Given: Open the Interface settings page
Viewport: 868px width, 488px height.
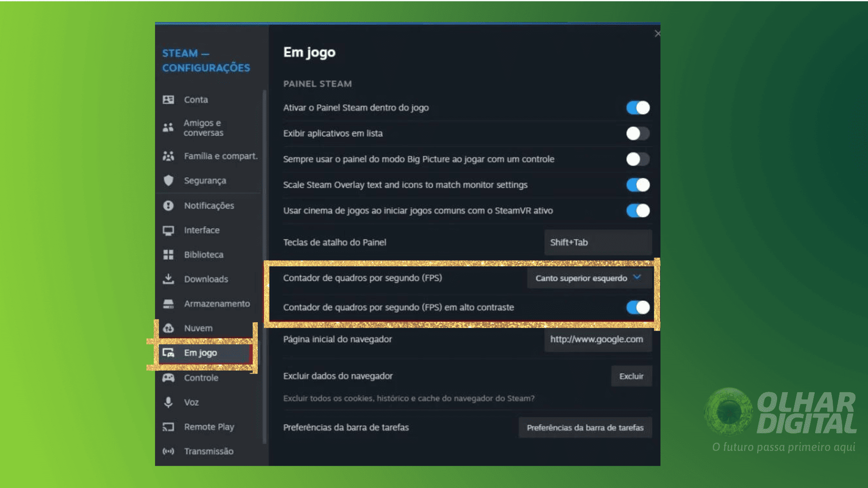Looking at the screenshot, I should pos(209,230).
